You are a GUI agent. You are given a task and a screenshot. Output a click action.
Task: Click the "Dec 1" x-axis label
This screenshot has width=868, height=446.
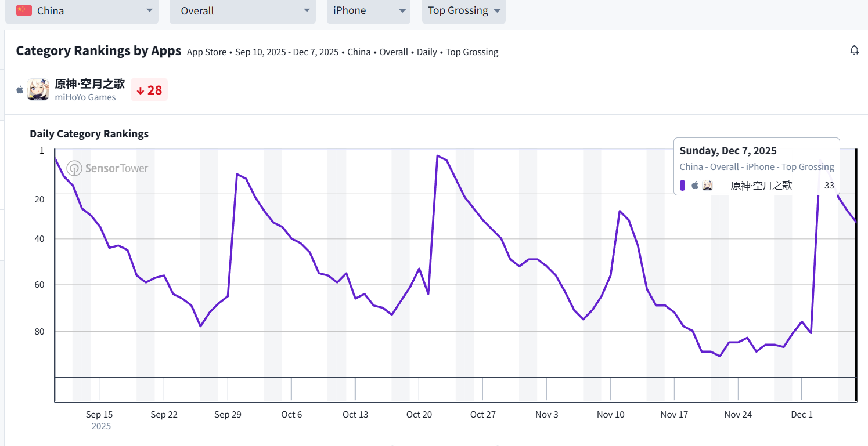pyautogui.click(x=802, y=415)
